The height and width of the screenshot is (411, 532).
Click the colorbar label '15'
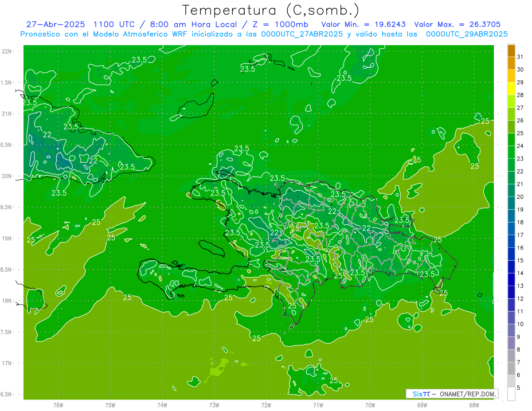520,261
